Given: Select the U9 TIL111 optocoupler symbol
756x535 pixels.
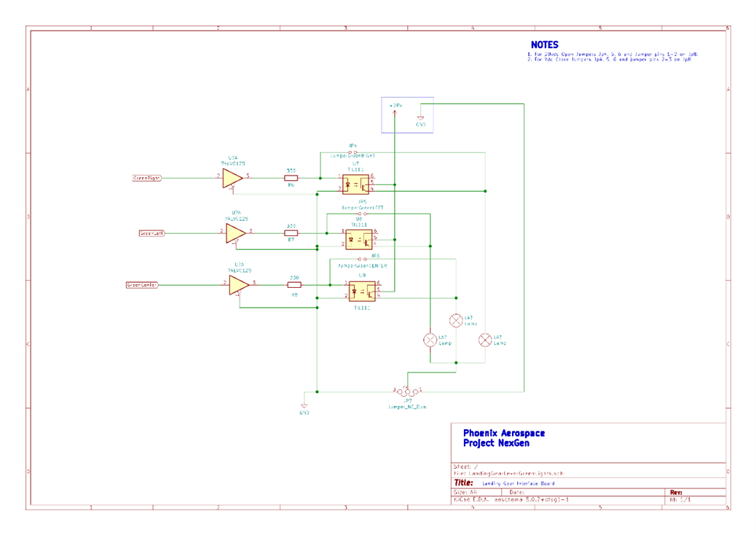Looking at the screenshot, I should click(362, 292).
